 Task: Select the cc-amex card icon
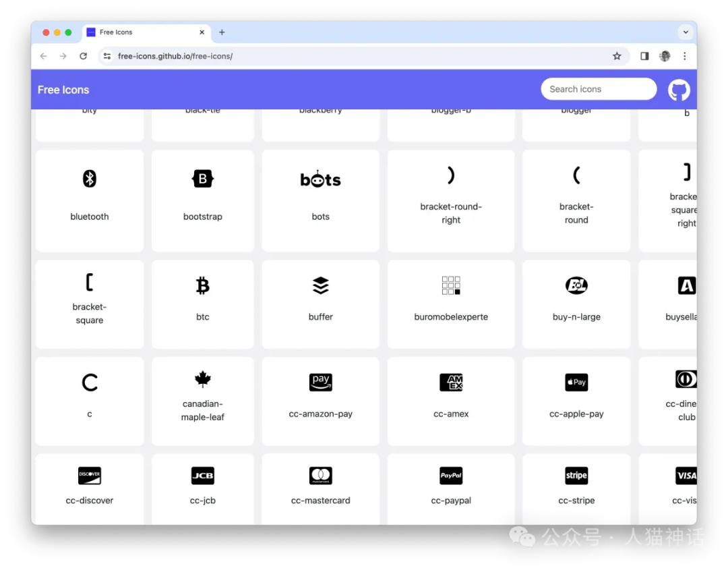[x=451, y=383]
